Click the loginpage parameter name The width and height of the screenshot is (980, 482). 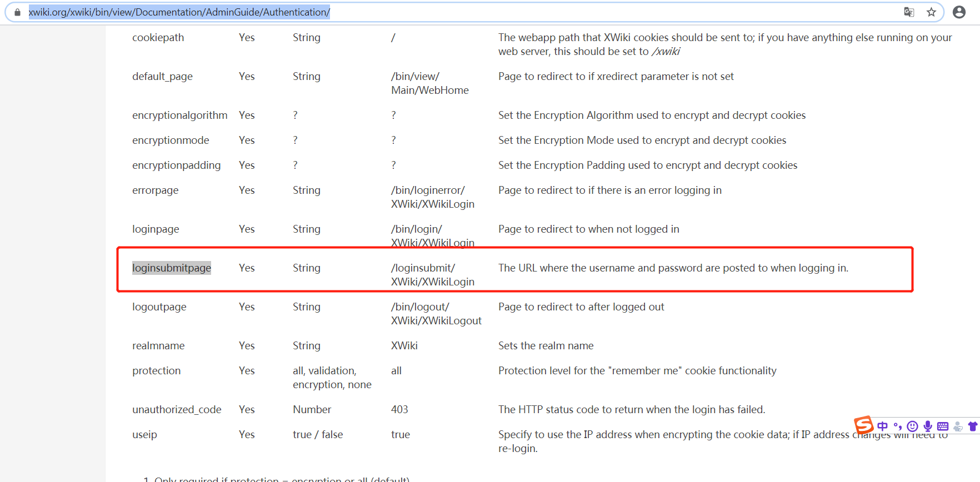(156, 229)
